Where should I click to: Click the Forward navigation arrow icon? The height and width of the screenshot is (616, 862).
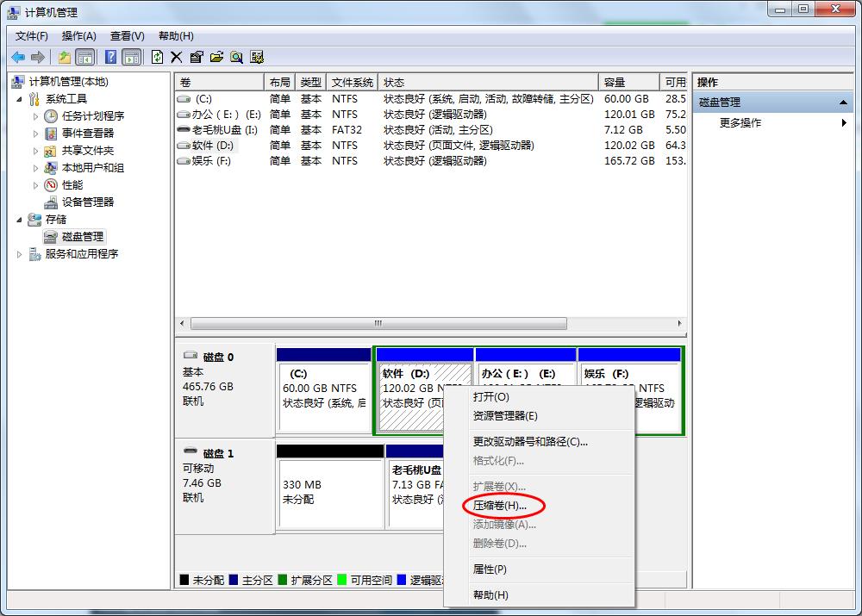35,57
